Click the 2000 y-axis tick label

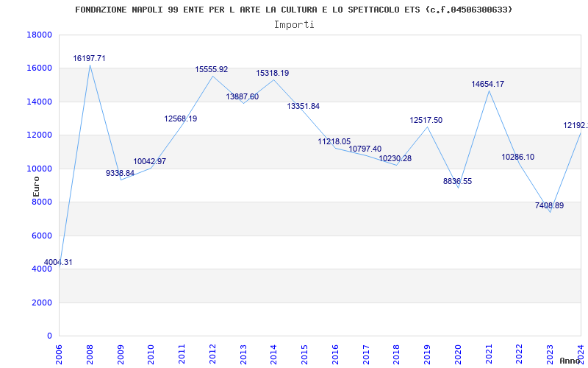[42, 302]
